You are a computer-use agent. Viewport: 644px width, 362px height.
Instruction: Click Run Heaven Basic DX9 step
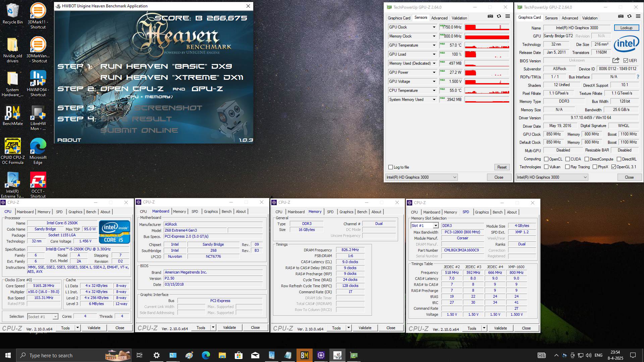coord(166,66)
